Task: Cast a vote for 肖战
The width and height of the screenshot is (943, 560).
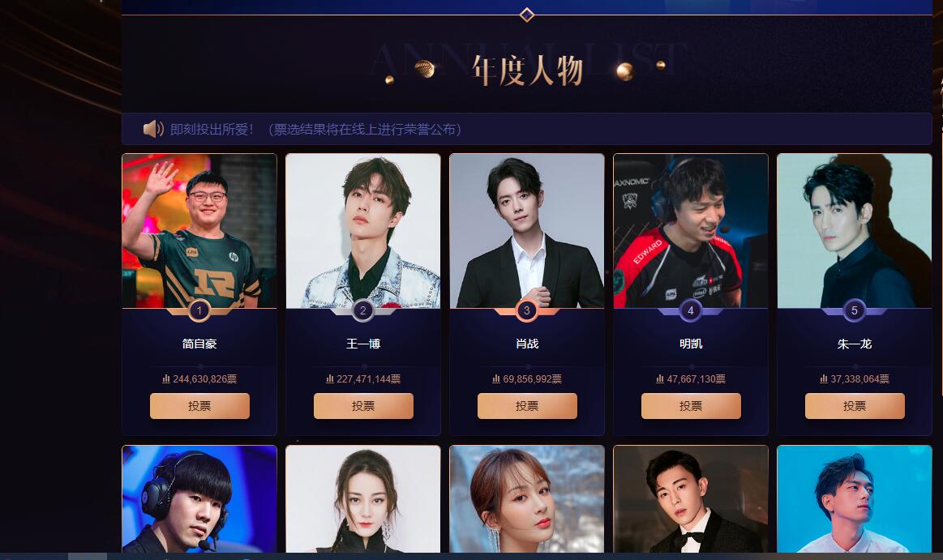Action: point(527,406)
